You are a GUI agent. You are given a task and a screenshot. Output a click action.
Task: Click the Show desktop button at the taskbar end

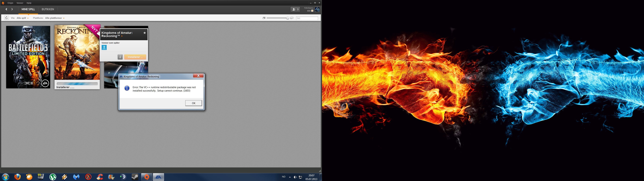click(x=320, y=177)
